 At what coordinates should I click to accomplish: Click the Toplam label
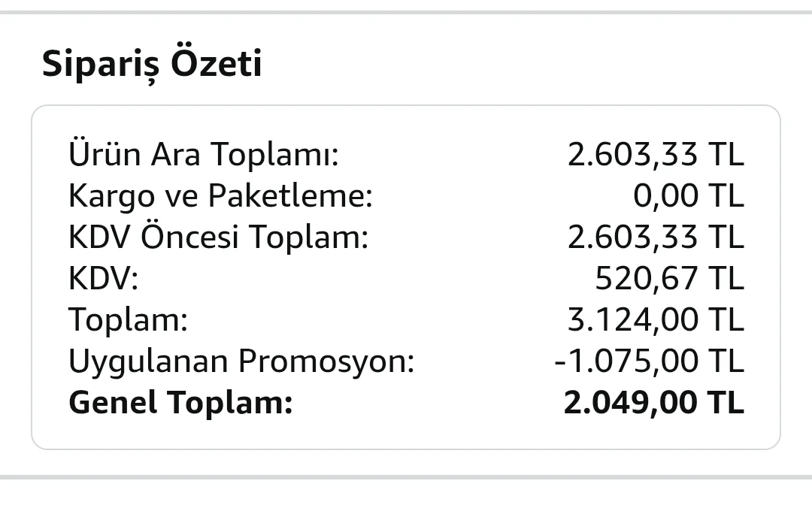coord(128,321)
